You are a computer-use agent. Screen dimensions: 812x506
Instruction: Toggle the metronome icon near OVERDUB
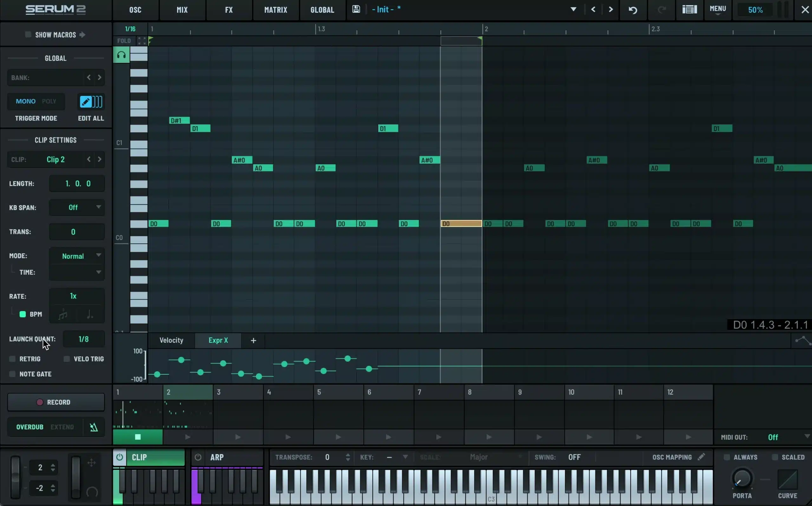click(x=94, y=427)
